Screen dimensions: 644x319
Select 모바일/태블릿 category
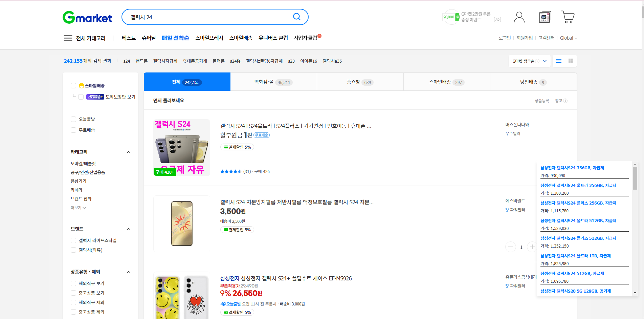(83, 164)
